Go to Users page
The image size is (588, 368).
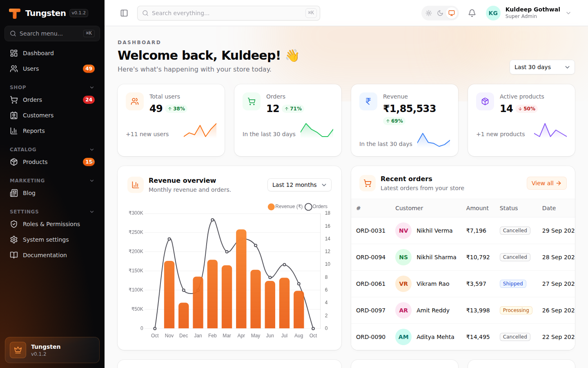[x=52, y=69]
